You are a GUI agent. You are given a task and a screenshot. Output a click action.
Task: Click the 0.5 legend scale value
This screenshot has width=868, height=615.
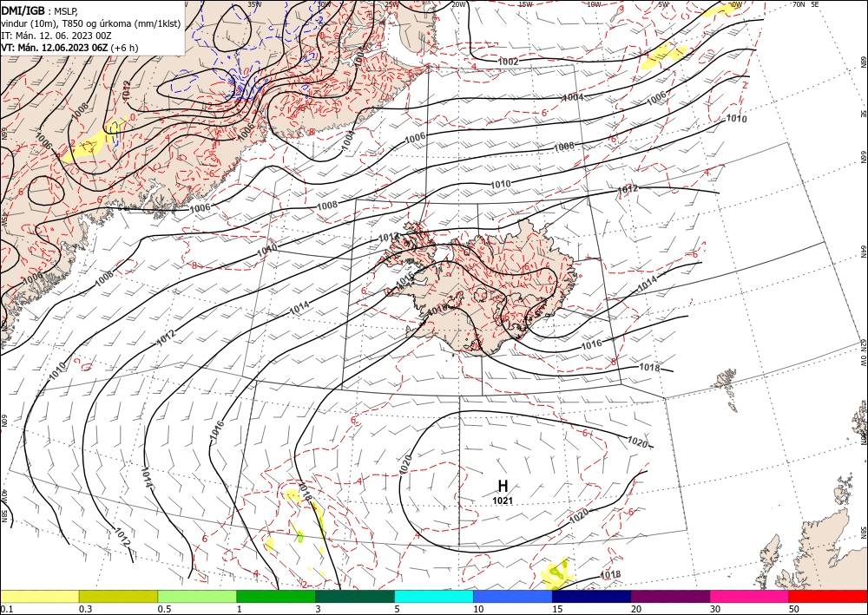click(164, 609)
